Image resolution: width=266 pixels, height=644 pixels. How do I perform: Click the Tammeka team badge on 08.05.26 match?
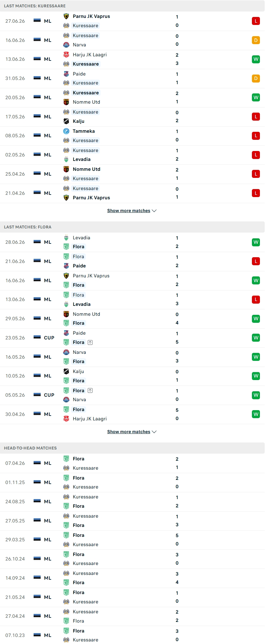pyautogui.click(x=66, y=131)
